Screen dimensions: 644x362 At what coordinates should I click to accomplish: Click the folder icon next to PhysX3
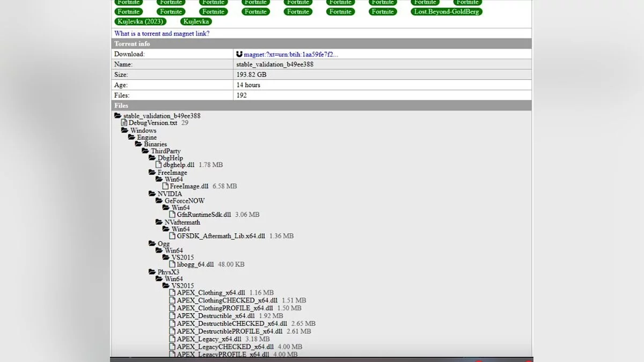(x=152, y=272)
